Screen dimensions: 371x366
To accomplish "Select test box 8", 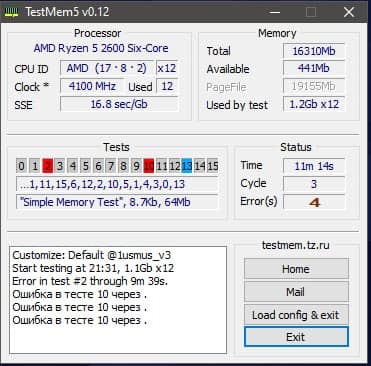I will [123, 166].
